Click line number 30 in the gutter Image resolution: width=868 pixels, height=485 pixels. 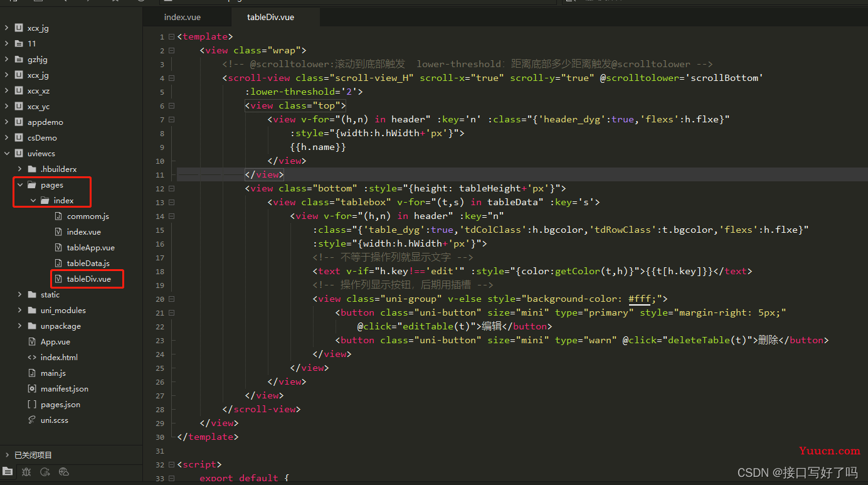[161, 437]
